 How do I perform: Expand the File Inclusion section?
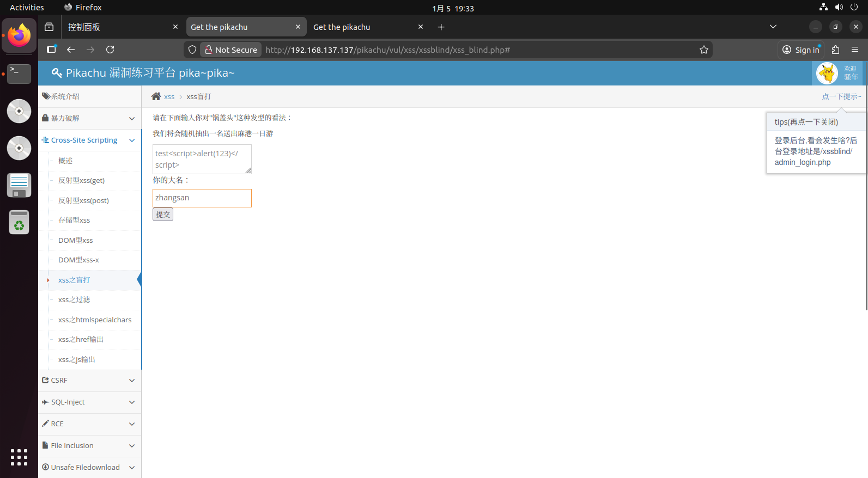90,445
